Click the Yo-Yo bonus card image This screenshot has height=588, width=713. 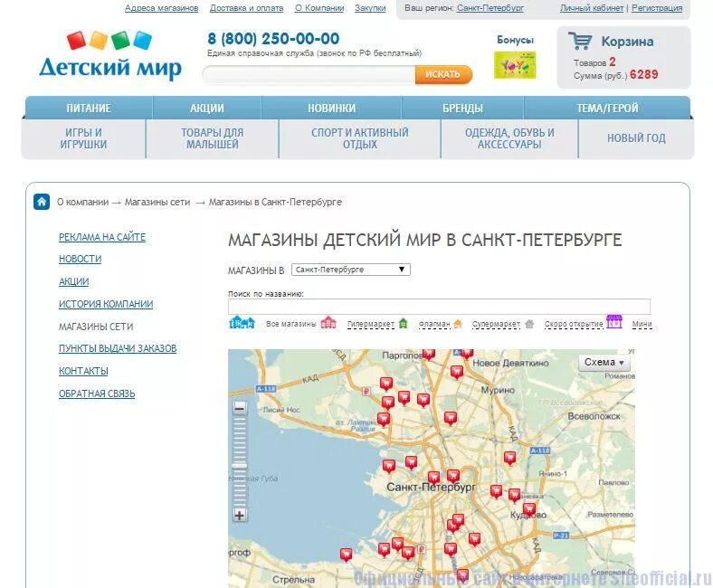point(515,65)
